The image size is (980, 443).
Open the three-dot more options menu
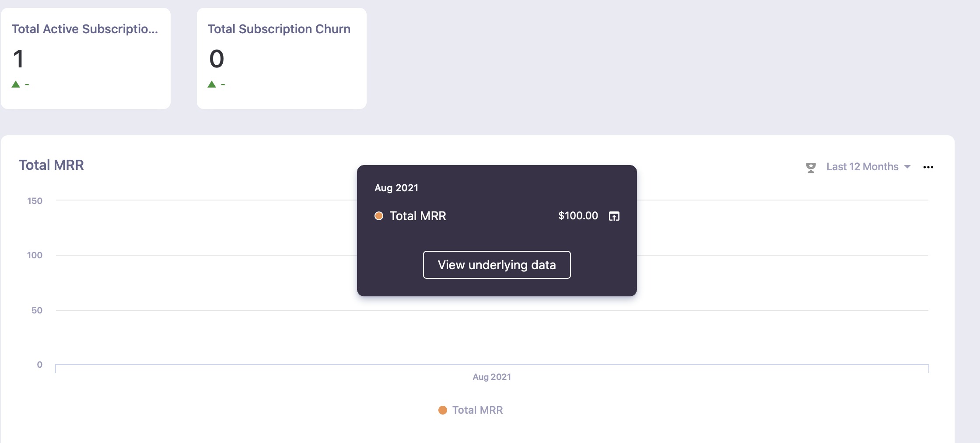pos(928,167)
